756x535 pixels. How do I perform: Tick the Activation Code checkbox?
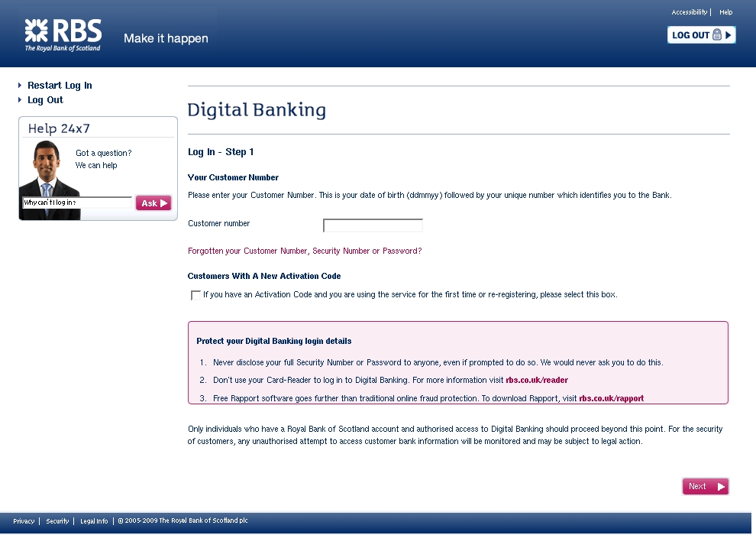point(195,295)
